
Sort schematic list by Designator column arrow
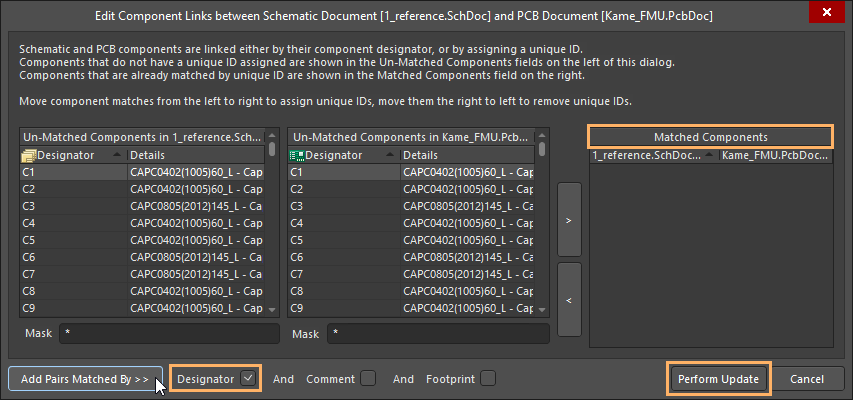pyautogui.click(x=117, y=155)
